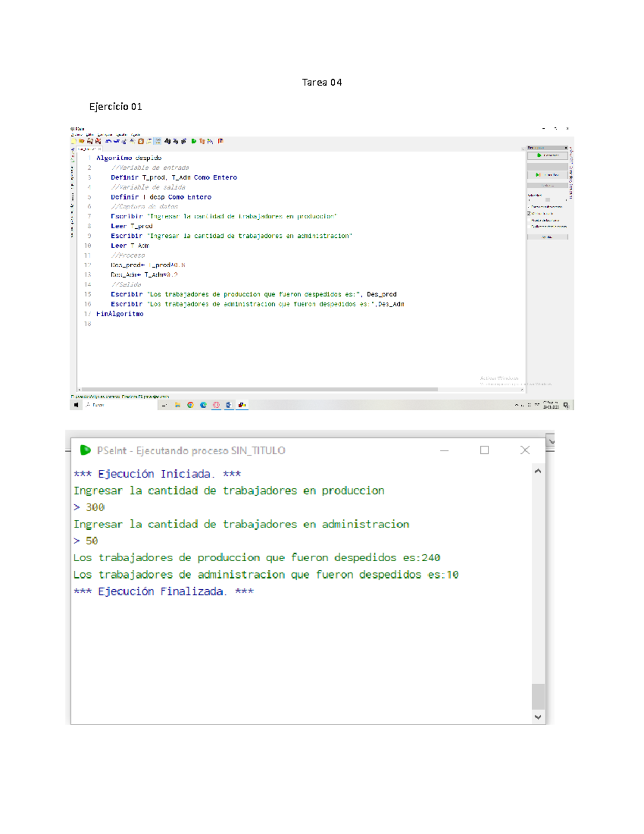The image size is (644, 834).
Task: Open File Explorer from the taskbar
Action: [x=177, y=405]
